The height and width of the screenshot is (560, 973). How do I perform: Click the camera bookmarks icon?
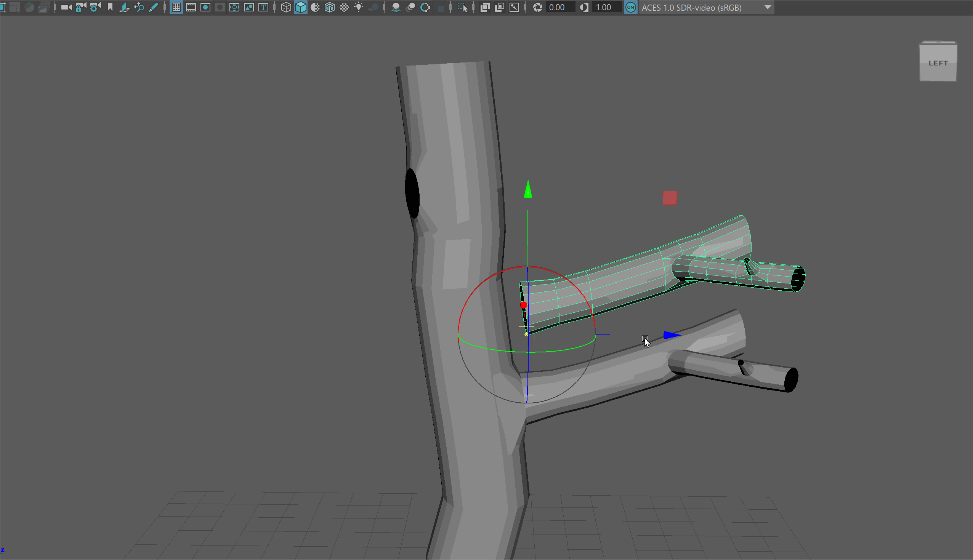[x=111, y=7]
